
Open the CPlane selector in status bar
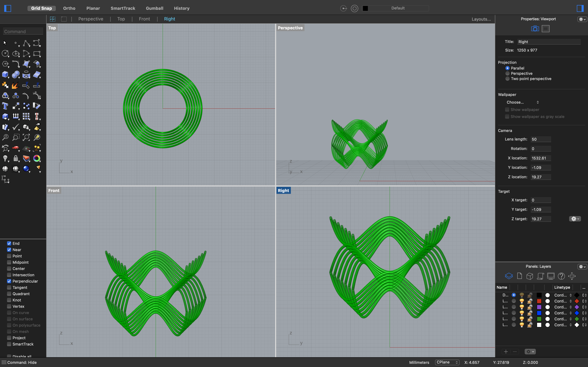[447, 362]
